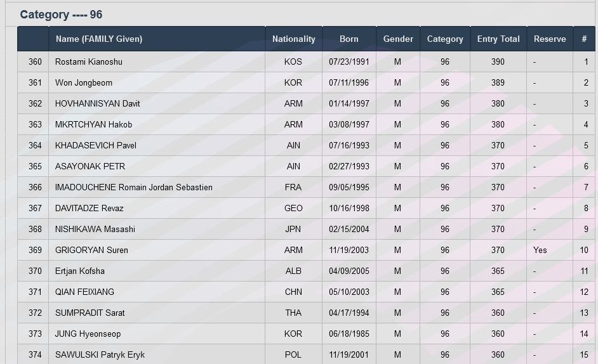The height and width of the screenshot is (364, 598).
Task: Select KHADASEVICH Pavel's name cell
Action: click(96, 146)
